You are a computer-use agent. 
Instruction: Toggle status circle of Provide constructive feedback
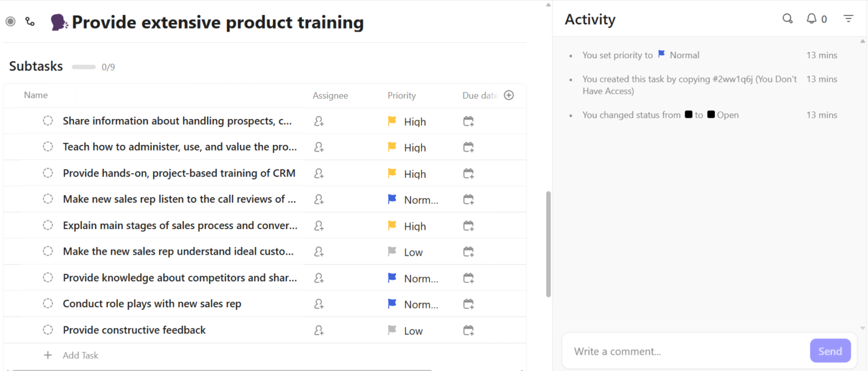48,330
